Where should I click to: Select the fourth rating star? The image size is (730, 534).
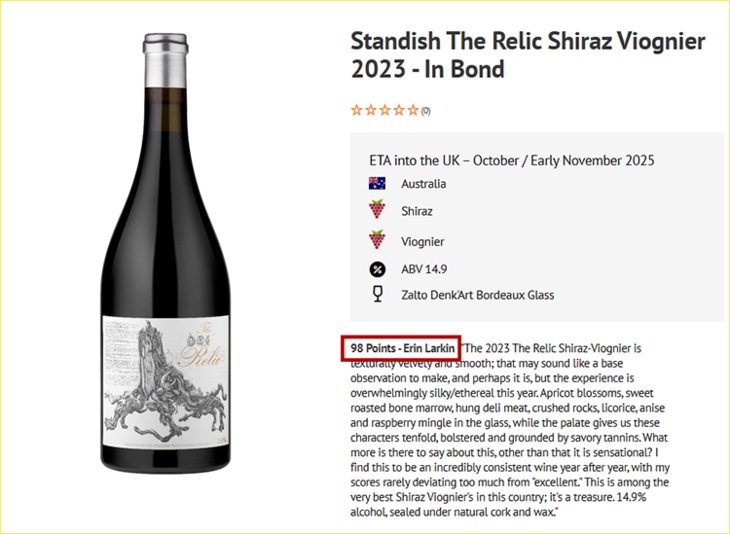click(398, 110)
